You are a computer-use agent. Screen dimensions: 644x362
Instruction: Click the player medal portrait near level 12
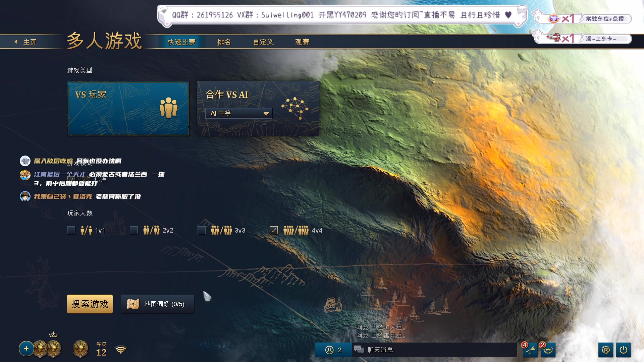point(80,349)
